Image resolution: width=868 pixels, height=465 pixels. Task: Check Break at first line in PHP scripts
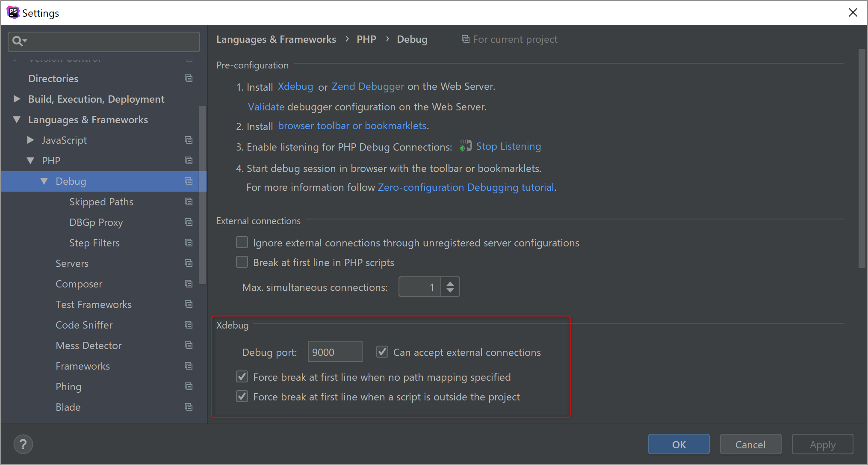pyautogui.click(x=242, y=262)
